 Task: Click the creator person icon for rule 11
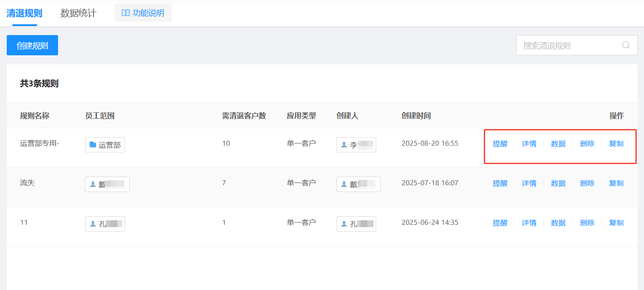pos(344,224)
